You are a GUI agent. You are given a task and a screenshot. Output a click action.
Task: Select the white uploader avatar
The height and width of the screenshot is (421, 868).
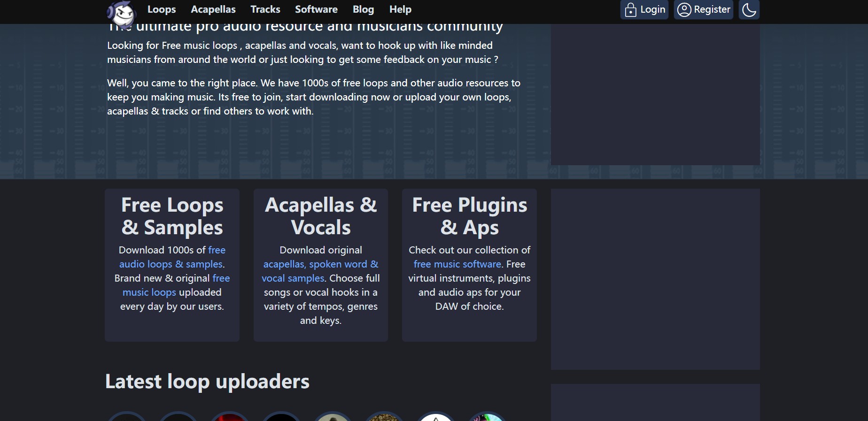(x=436, y=417)
